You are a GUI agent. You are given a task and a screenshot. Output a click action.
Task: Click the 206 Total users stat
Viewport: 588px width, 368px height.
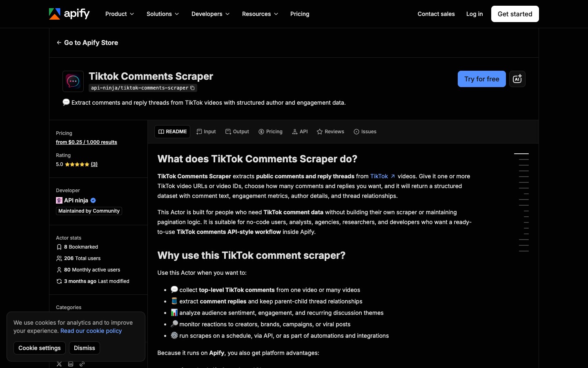pos(78,258)
